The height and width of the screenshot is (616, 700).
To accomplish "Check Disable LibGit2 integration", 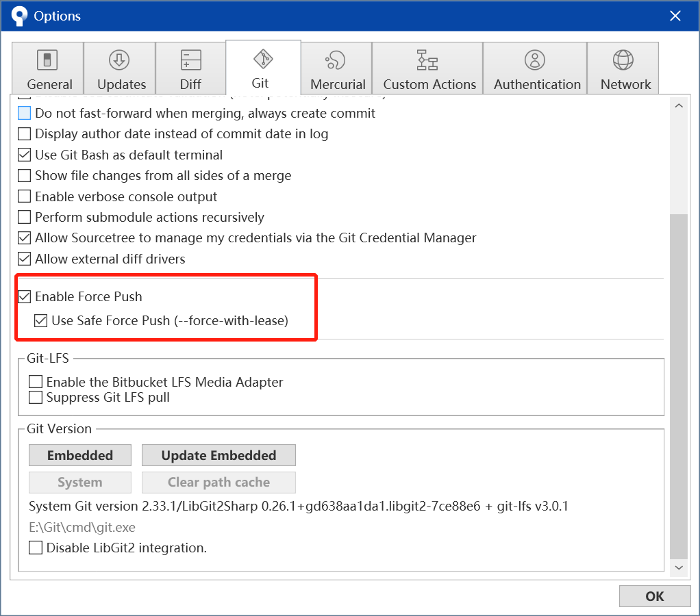I will point(36,548).
